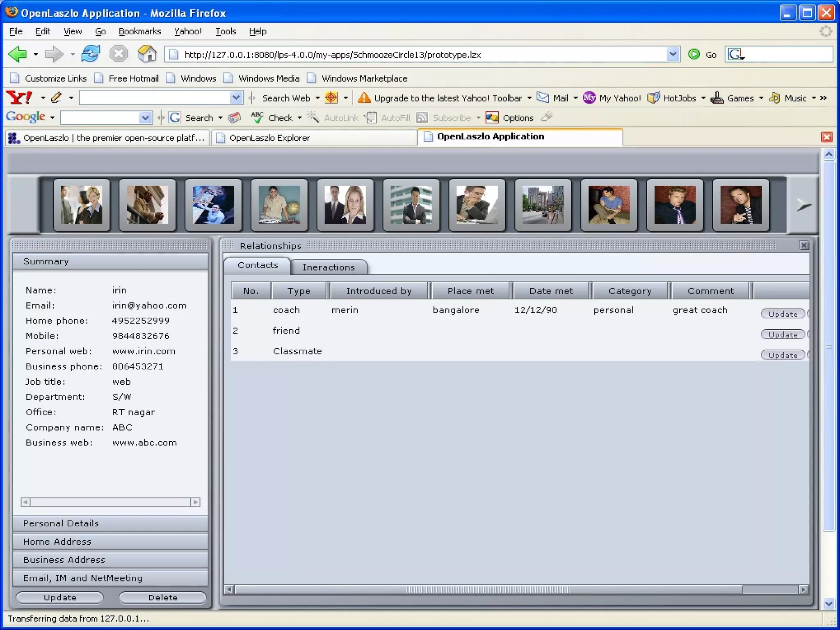Click Update for the coach row
Image resolution: width=840 pixels, height=630 pixels.
782,314
